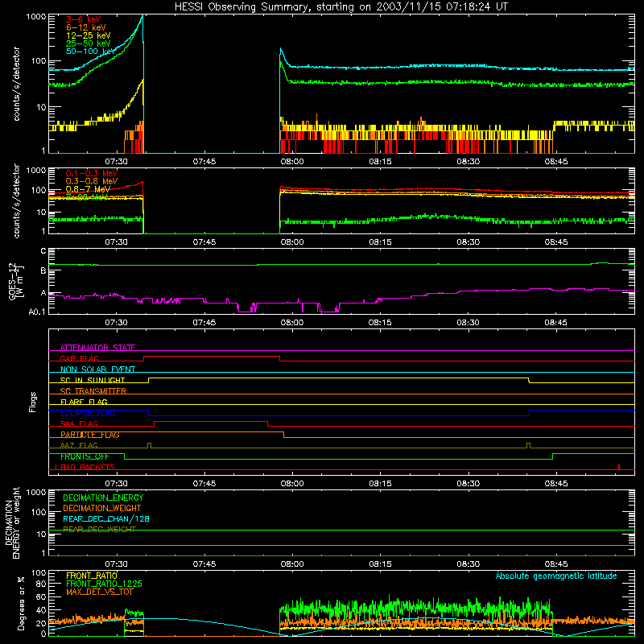Select the "SC_IN_SUNLIGHT" flag label
Image resolution: width=644 pixels, height=644 pixels.
click(x=93, y=380)
